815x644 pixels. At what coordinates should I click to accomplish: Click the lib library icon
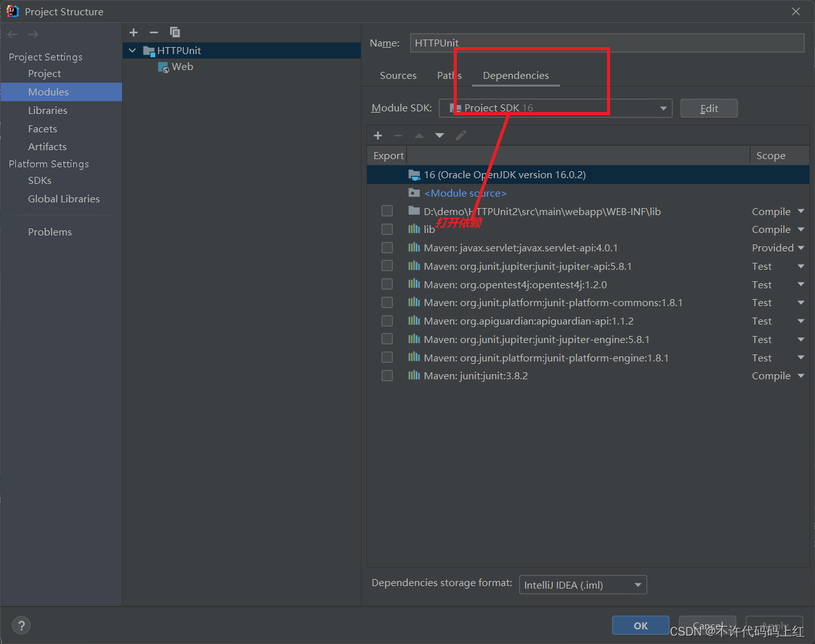coord(414,229)
